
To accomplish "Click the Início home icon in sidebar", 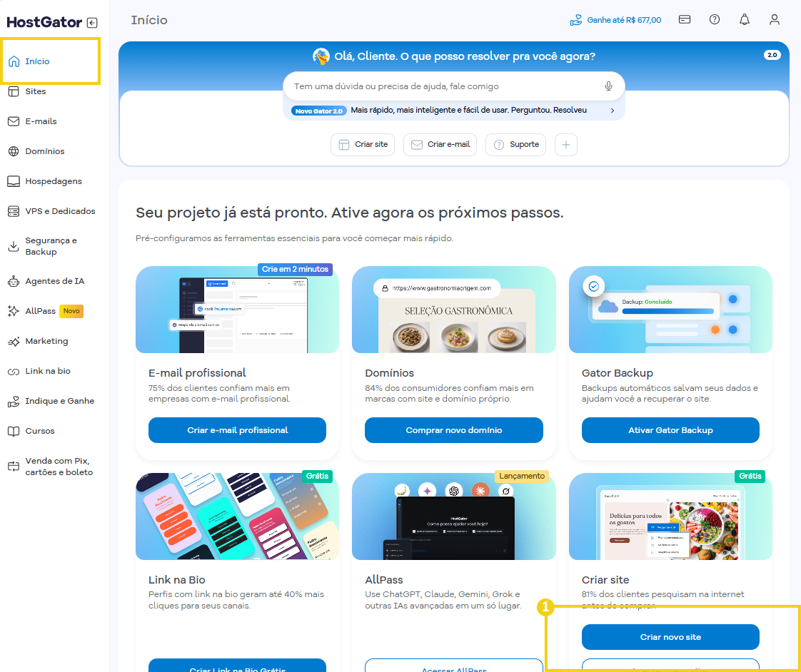I will pyautogui.click(x=14, y=61).
